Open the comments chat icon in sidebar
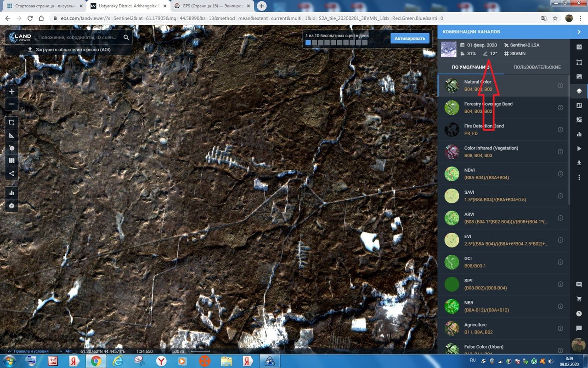 579,285
